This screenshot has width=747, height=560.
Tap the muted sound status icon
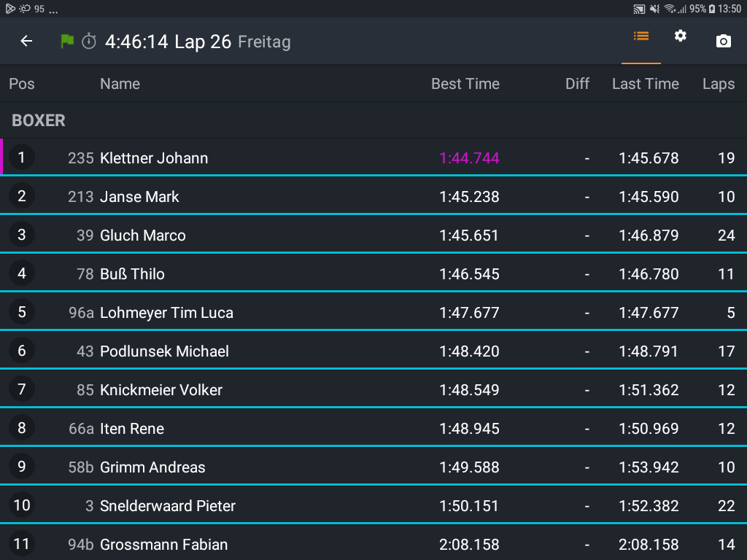(x=654, y=9)
